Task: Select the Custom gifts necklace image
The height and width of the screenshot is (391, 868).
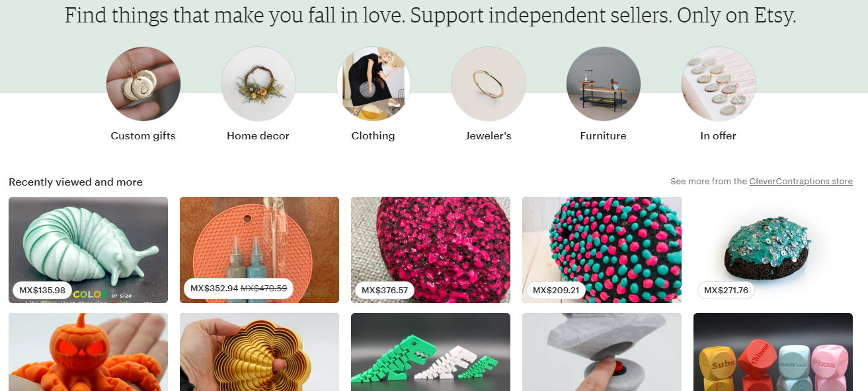Action: tap(143, 84)
